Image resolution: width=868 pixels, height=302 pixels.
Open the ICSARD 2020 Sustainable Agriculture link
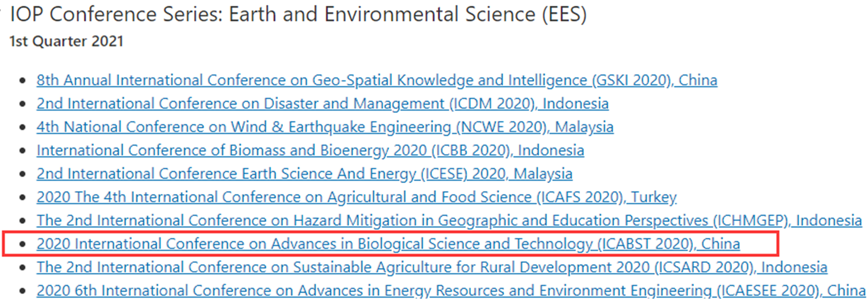coord(432,267)
